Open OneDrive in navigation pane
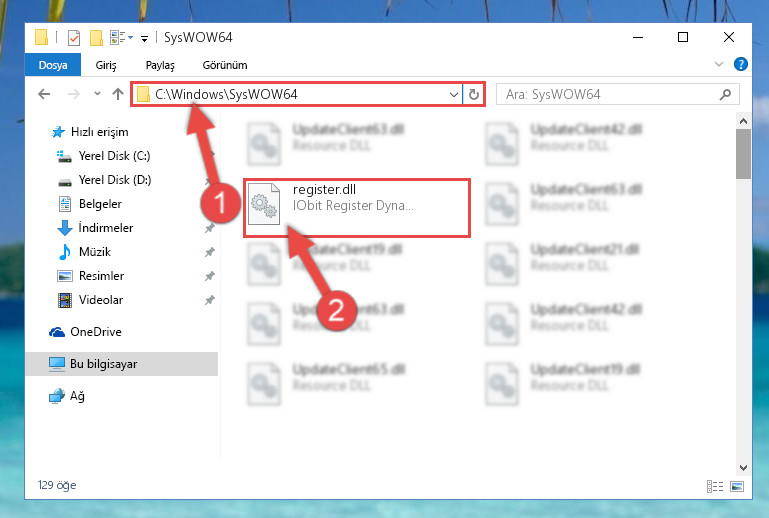769x518 pixels. click(96, 332)
